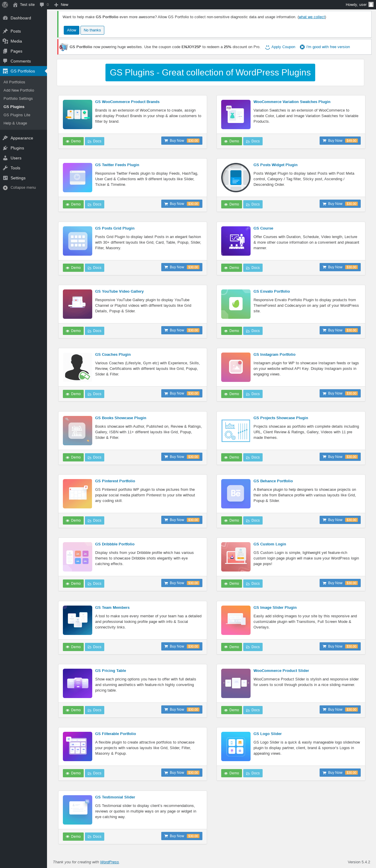Click the GS Portfolios grid icon

point(5,71)
